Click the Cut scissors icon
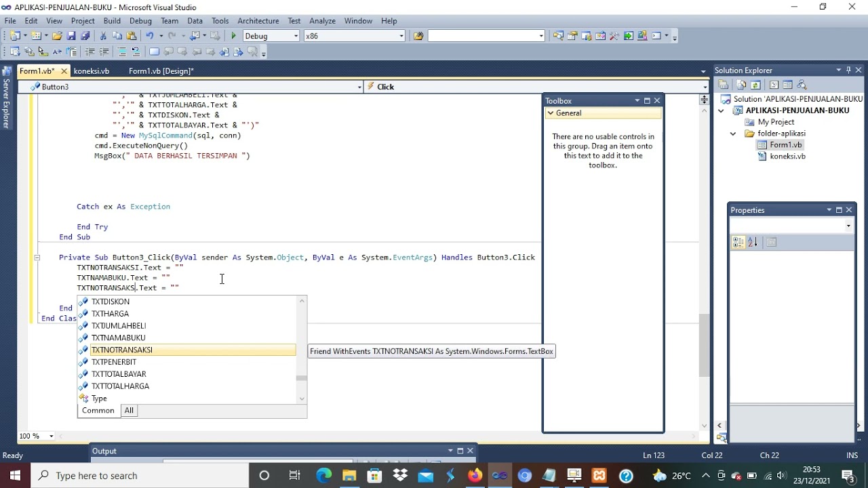Screen dimensions: 868x488 tap(103, 36)
